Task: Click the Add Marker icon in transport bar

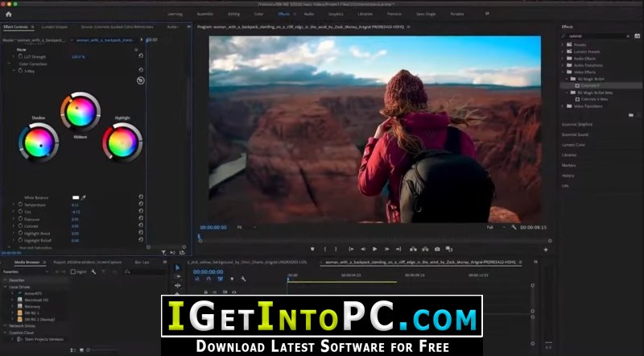Action: [x=312, y=249]
